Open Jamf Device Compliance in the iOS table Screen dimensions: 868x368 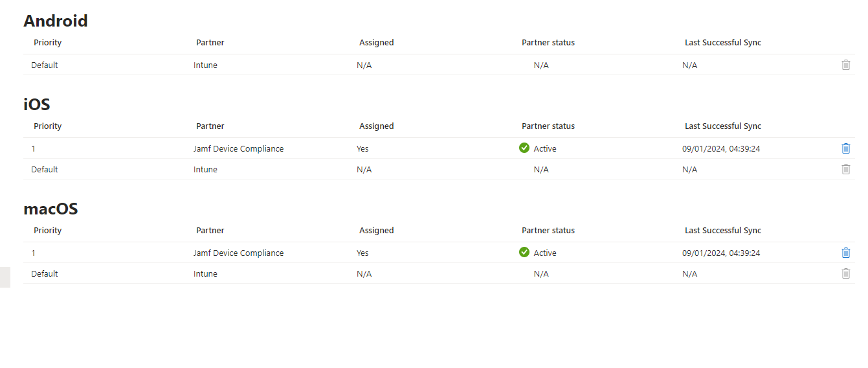(238, 148)
